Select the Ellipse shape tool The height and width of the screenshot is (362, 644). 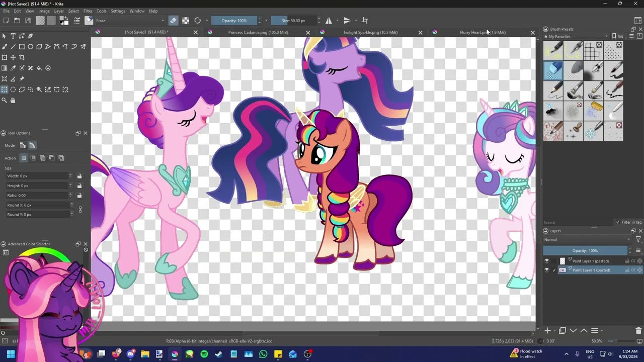[x=30, y=47]
